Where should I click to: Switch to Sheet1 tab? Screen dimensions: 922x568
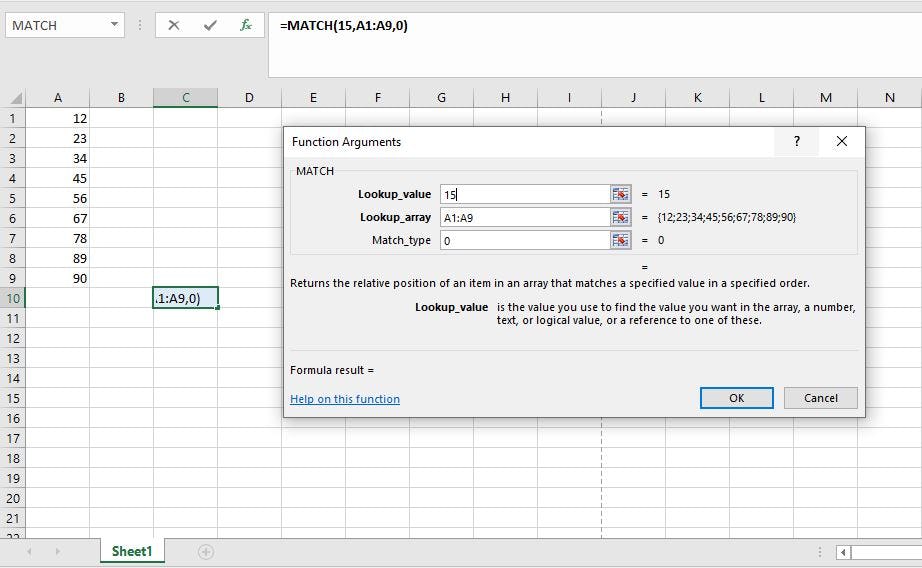click(x=132, y=552)
